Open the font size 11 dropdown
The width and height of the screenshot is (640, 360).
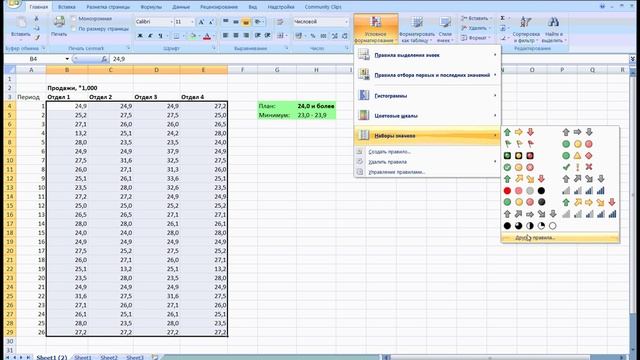(x=192, y=22)
